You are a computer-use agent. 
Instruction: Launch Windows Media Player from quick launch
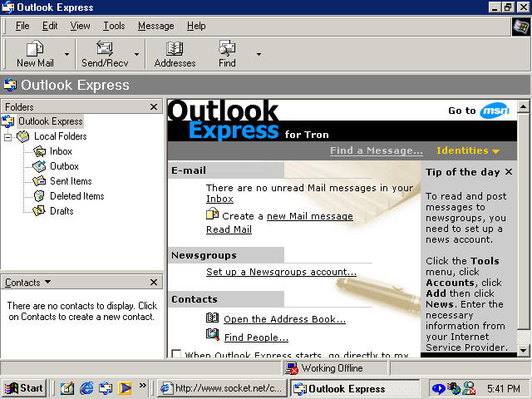click(x=125, y=388)
